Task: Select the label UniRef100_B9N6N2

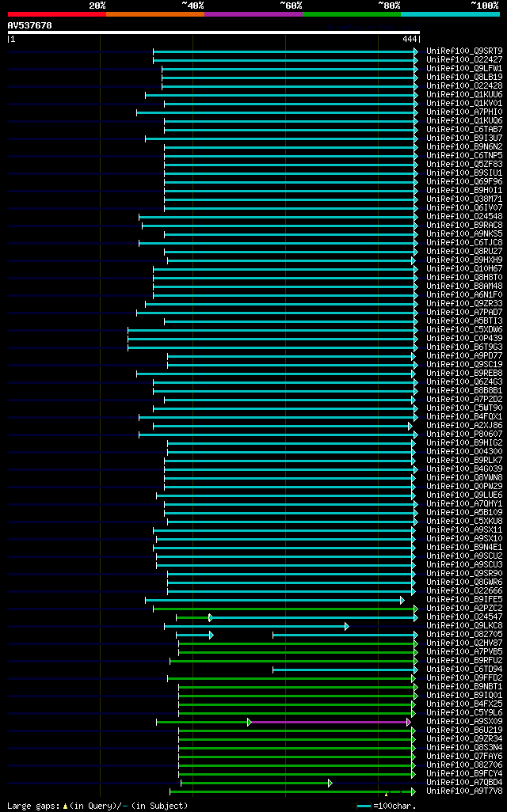Action: coord(464,147)
